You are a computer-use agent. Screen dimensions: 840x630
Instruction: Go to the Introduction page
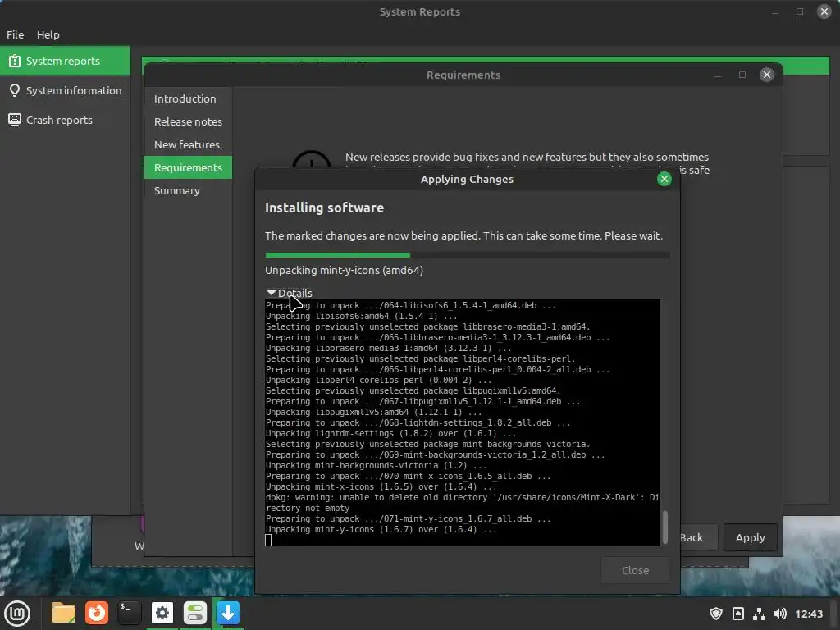coord(188,98)
